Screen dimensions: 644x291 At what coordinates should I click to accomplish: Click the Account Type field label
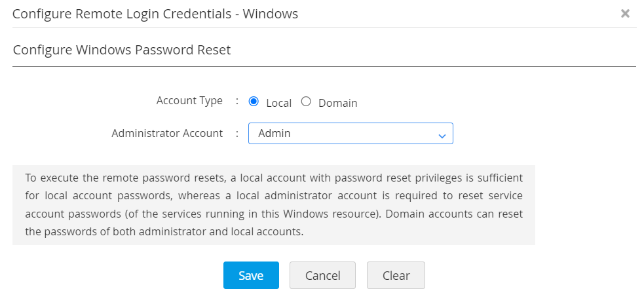(x=189, y=101)
